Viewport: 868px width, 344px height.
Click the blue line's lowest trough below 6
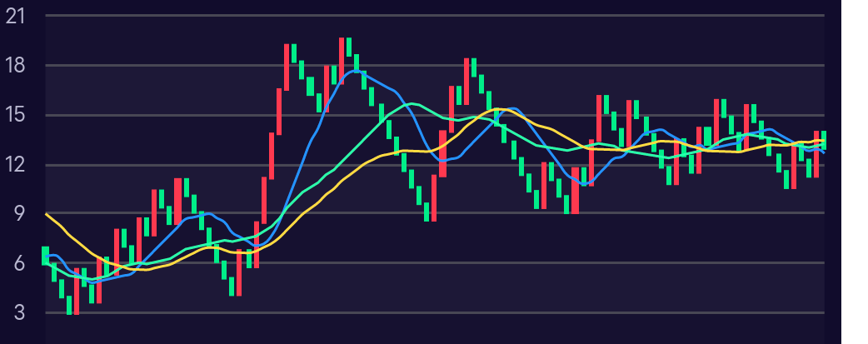click(92, 282)
